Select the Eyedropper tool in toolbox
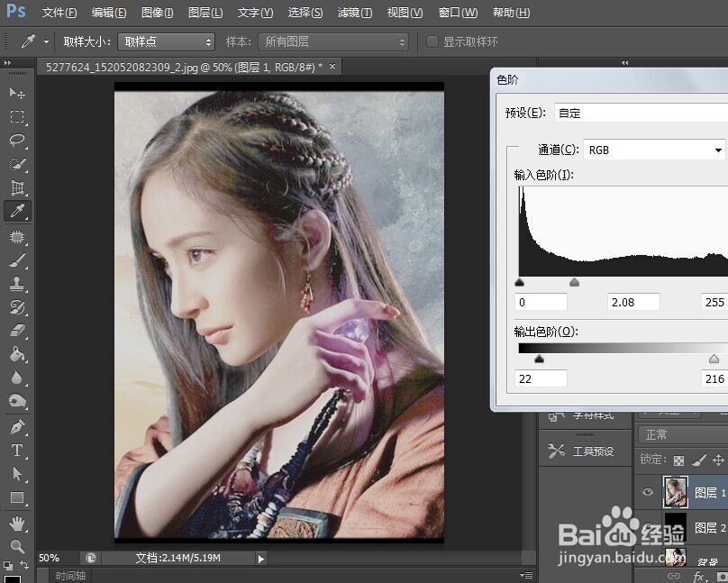This screenshot has height=583, width=728. (17, 211)
